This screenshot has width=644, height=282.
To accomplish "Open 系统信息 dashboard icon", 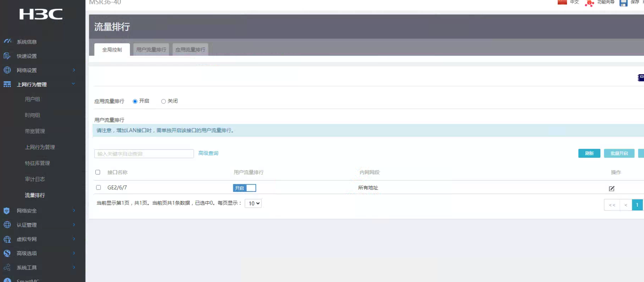I will 8,41.
